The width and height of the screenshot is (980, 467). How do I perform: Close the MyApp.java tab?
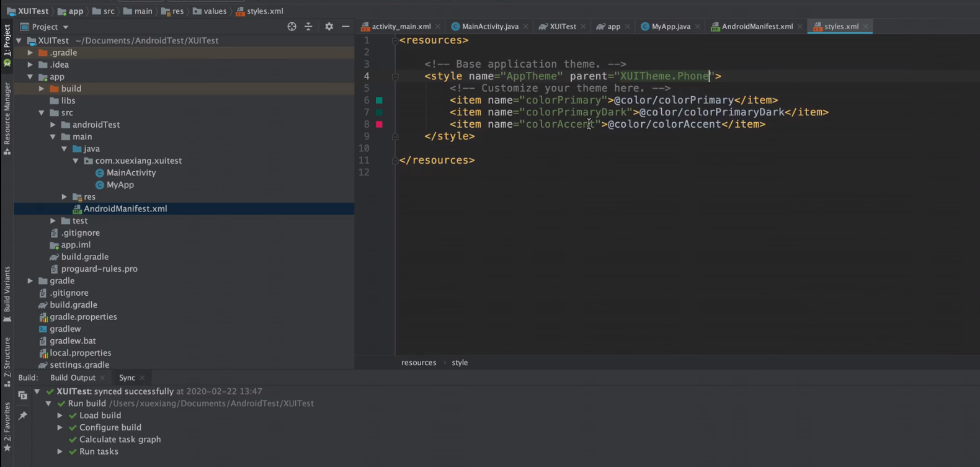(698, 27)
